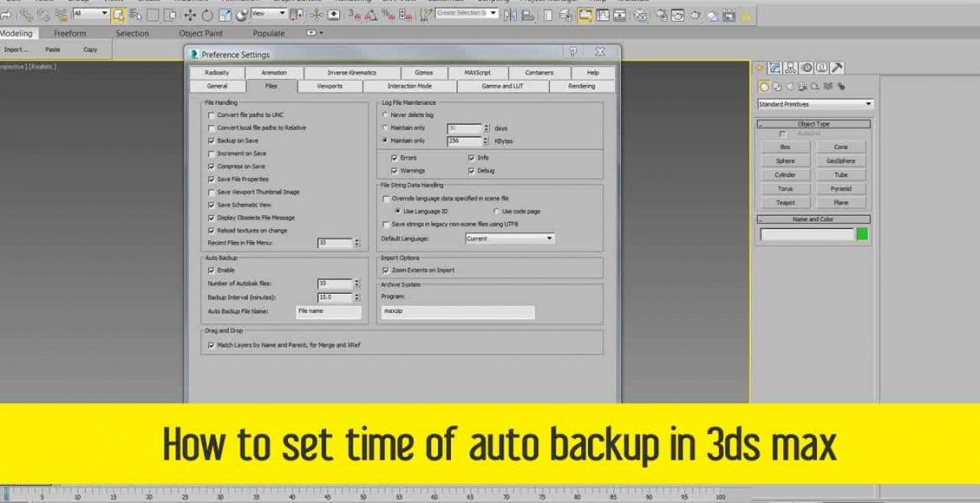Activate the Rotate tool

206,16
